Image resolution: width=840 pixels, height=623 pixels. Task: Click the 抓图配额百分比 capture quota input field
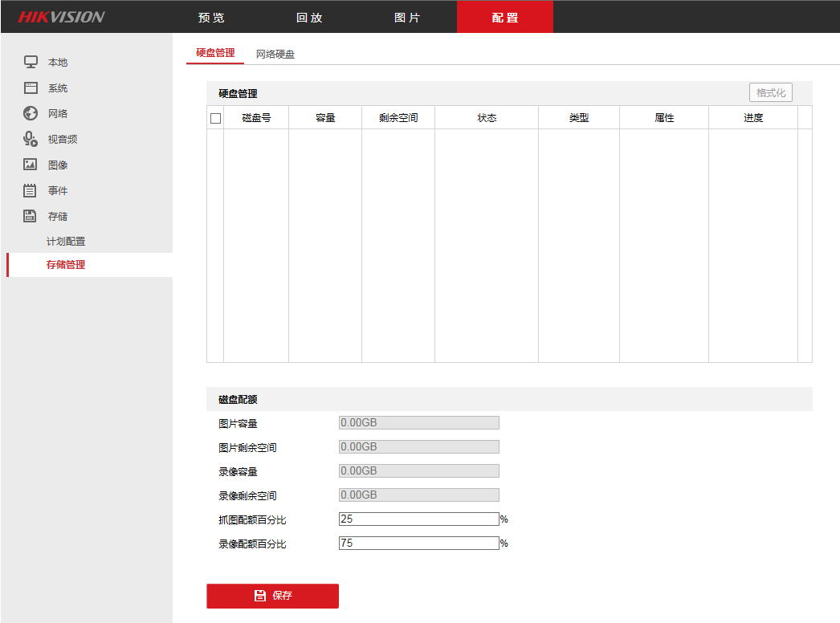pos(418,519)
